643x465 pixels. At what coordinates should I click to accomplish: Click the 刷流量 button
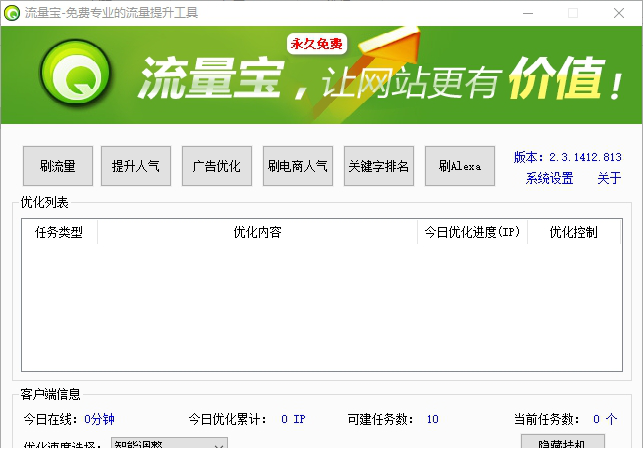point(58,166)
